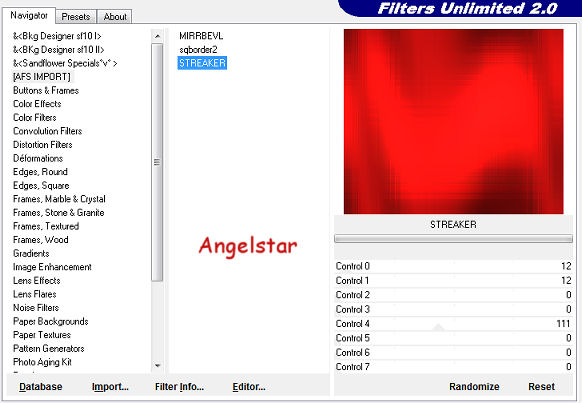Select the Photo Aging Kit category
Viewport: 582px width, 403px height.
pos(42,362)
